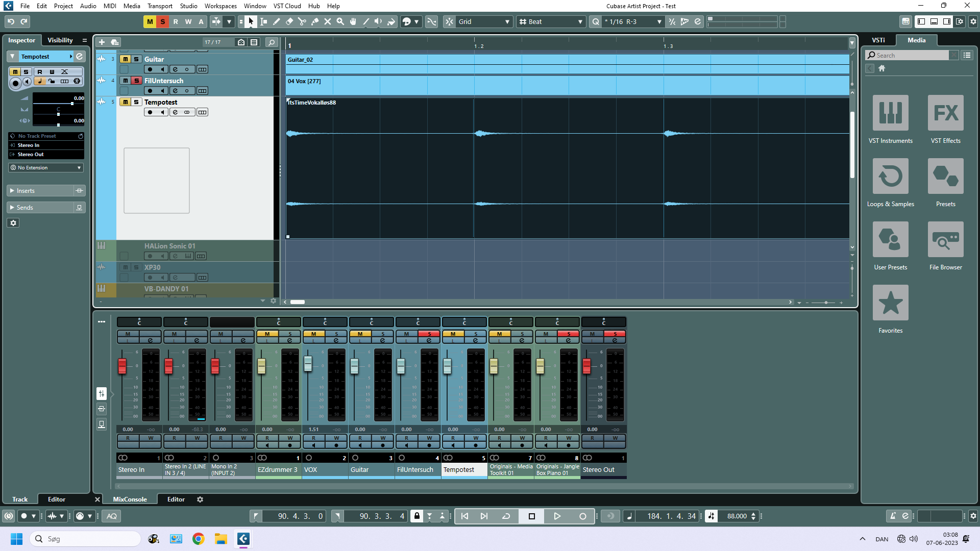The height and width of the screenshot is (551, 980).
Task: Select the Glue tool
Action: click(x=314, y=21)
